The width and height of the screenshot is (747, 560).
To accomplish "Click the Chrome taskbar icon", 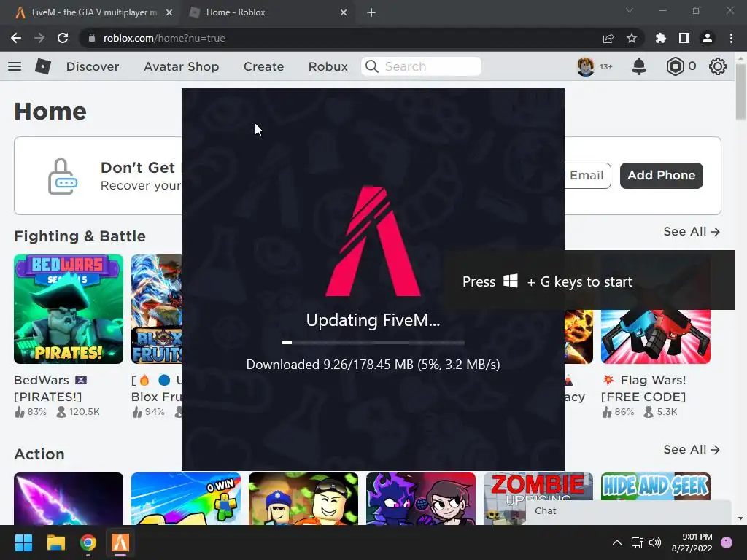I will [x=88, y=542].
